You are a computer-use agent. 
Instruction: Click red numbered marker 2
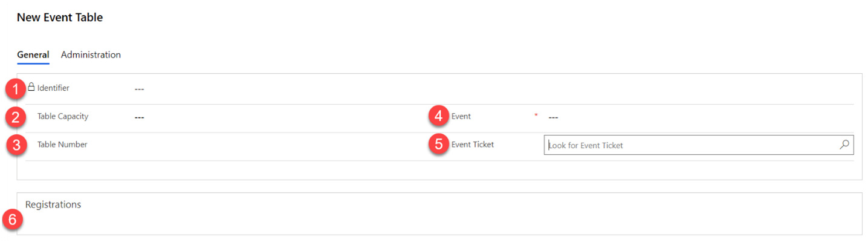tap(16, 117)
